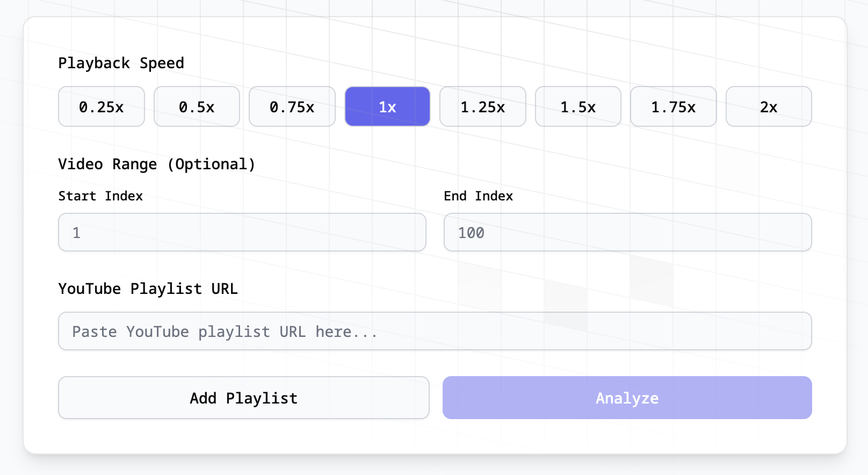Select the 1.5x speed button
Screen dimensions: 868x475
click(578, 106)
